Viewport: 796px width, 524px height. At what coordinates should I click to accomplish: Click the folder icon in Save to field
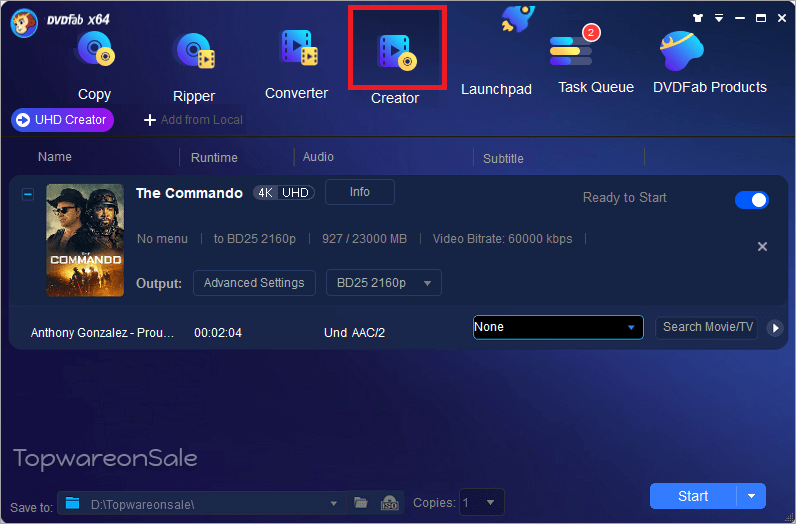[73, 503]
